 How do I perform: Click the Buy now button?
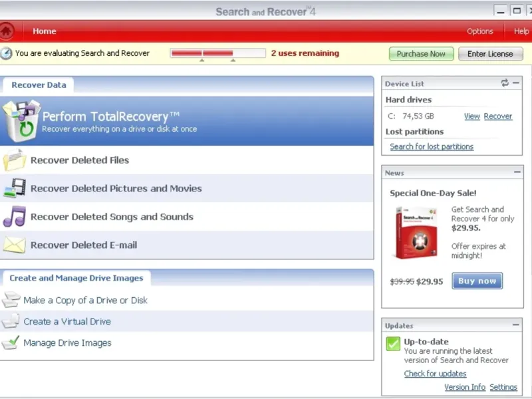click(x=477, y=281)
